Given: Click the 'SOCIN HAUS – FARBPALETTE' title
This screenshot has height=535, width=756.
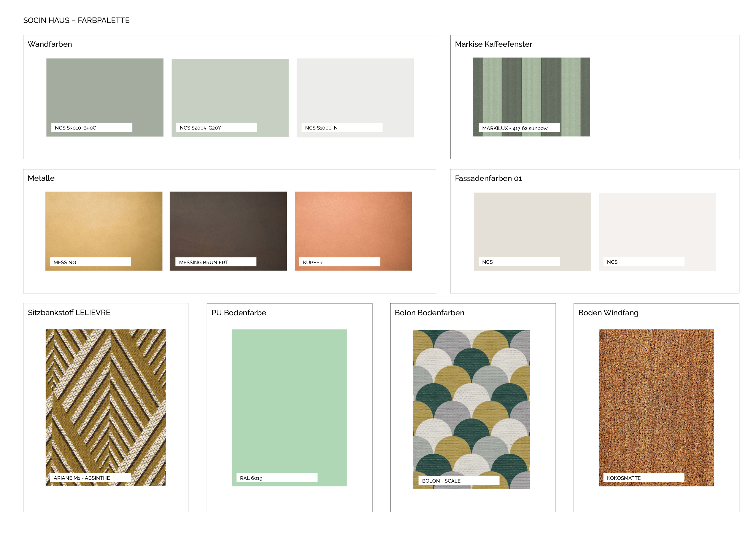Looking at the screenshot, I should click(76, 20).
